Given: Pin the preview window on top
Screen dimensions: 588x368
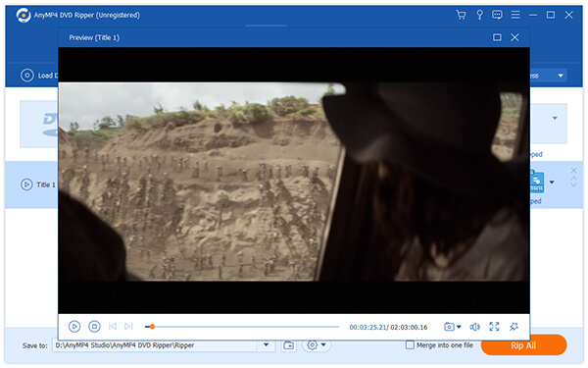Looking at the screenshot, I should (514, 327).
